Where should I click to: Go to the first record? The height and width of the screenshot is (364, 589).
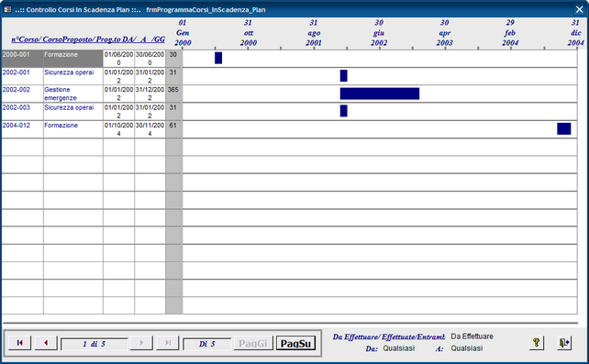pyautogui.click(x=19, y=343)
